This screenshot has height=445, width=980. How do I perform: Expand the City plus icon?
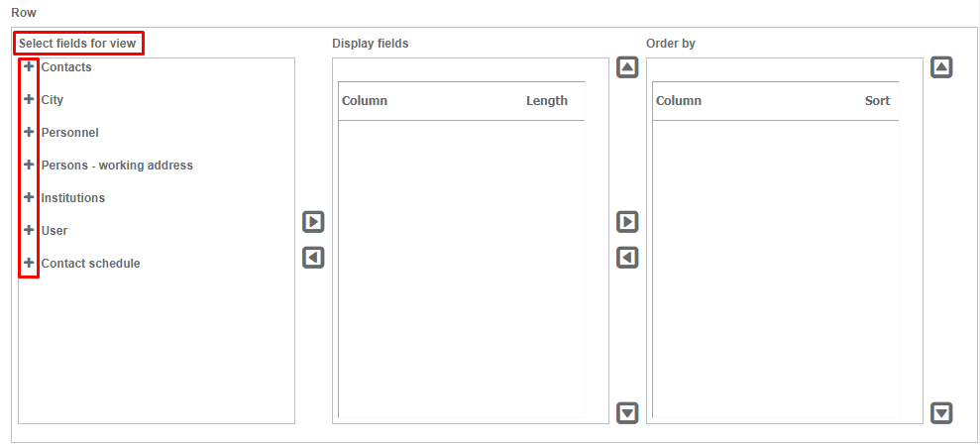click(x=29, y=99)
